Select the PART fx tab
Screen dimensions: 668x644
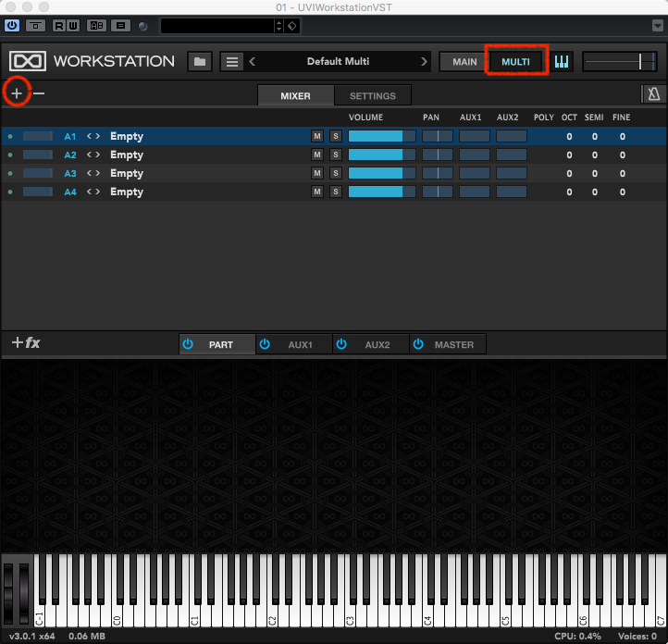coord(217,344)
